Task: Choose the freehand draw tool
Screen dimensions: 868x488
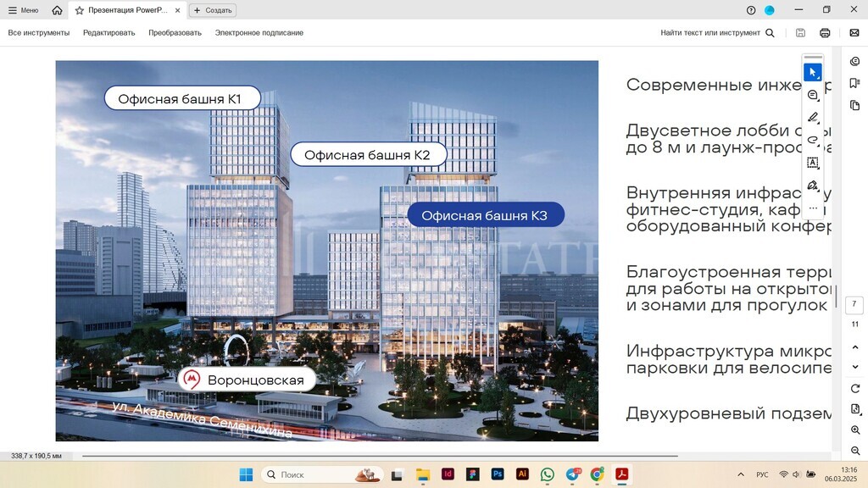Action: coord(812,140)
